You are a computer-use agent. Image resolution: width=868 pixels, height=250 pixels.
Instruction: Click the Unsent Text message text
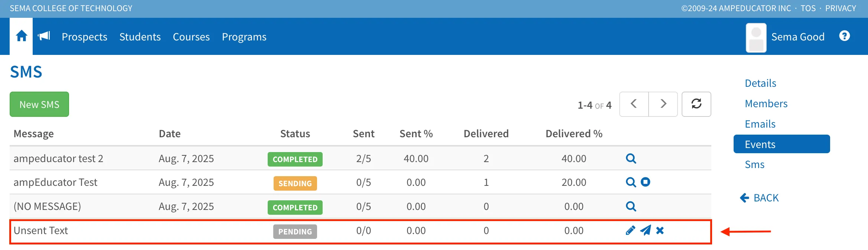click(x=41, y=230)
